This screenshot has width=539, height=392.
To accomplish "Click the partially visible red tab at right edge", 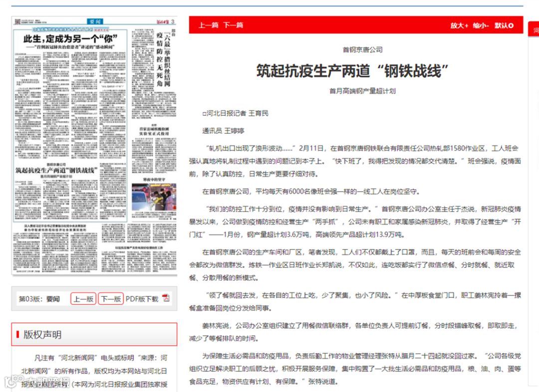I will [x=534, y=29].
